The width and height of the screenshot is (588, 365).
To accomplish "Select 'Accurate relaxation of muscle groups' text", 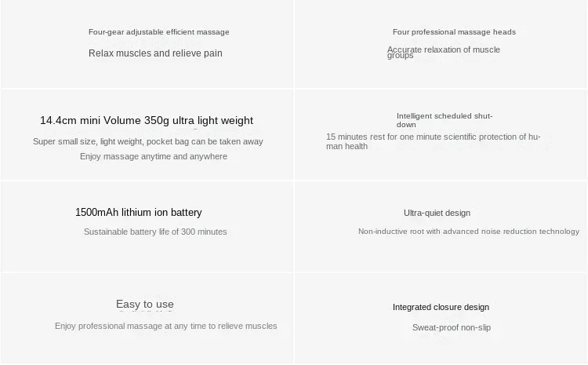I will coord(444,53).
